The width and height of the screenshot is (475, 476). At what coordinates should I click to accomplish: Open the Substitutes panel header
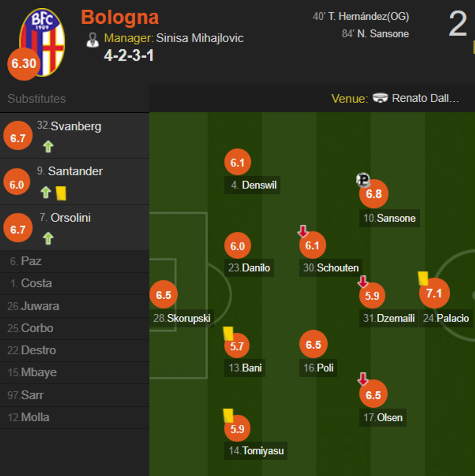pos(37,99)
